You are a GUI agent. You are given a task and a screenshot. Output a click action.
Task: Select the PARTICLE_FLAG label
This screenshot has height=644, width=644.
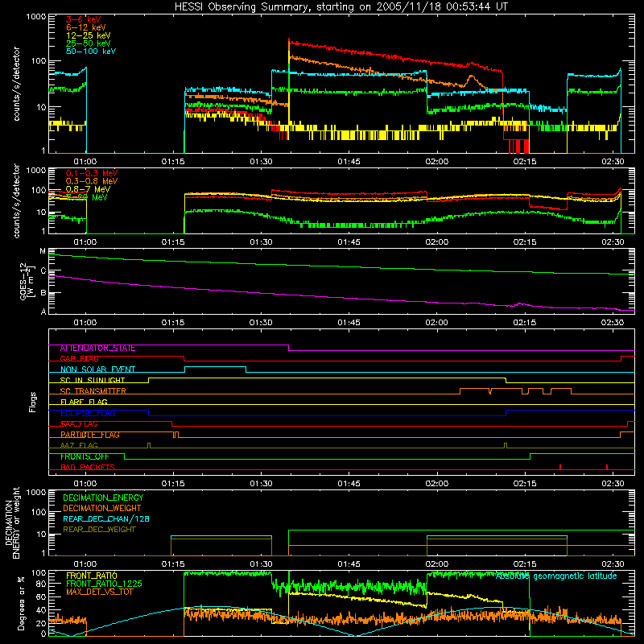(90, 435)
